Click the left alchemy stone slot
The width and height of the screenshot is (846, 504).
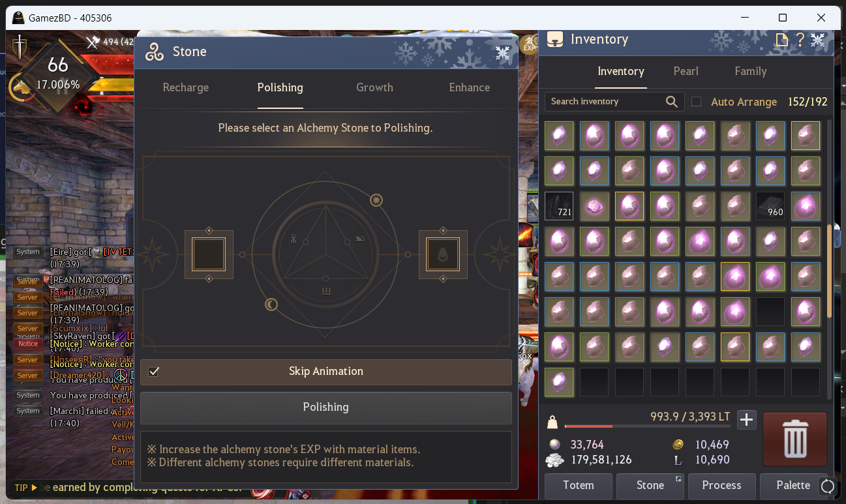point(209,254)
